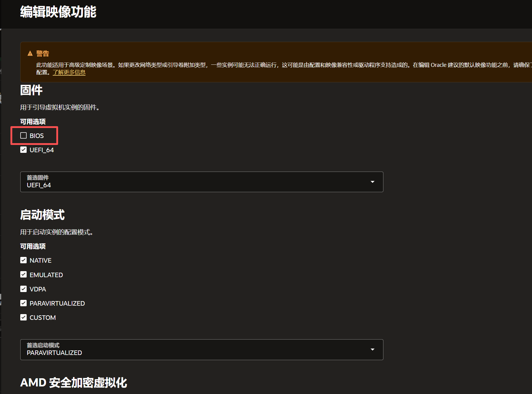Toggle the PARAVIRTUALIZED checkbox option
532x394 pixels.
pos(24,303)
